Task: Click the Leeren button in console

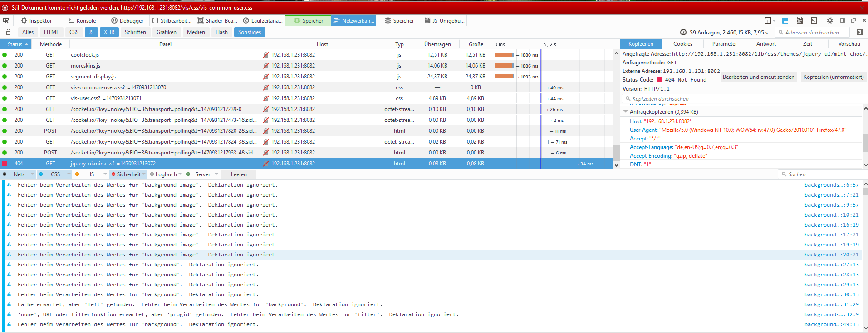Action: (239, 174)
